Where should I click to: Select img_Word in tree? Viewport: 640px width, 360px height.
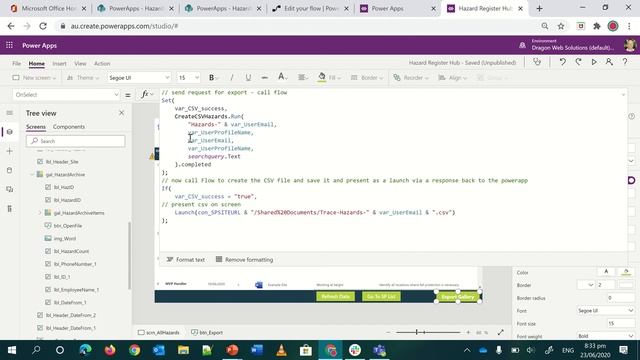coord(64,238)
